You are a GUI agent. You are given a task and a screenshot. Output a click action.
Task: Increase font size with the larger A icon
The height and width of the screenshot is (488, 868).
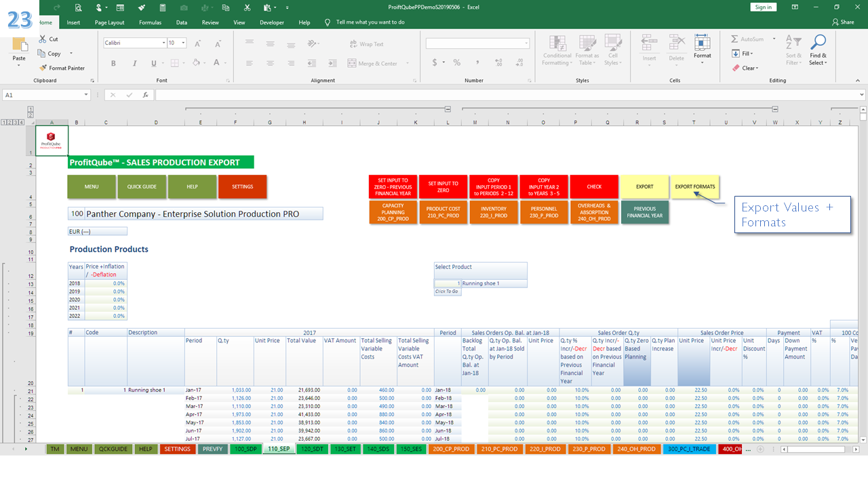198,43
